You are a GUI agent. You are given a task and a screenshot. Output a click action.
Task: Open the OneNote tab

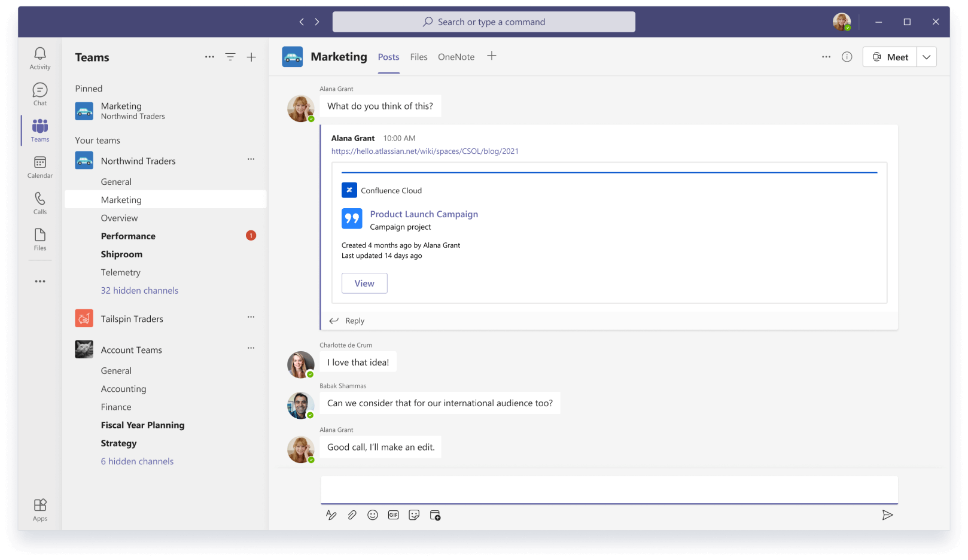[456, 57]
